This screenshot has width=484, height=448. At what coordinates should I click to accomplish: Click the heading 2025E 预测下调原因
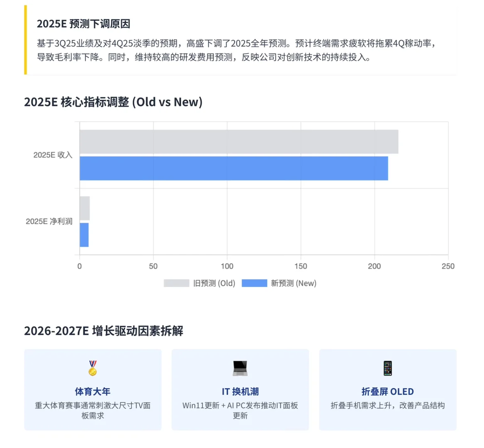coord(84,24)
